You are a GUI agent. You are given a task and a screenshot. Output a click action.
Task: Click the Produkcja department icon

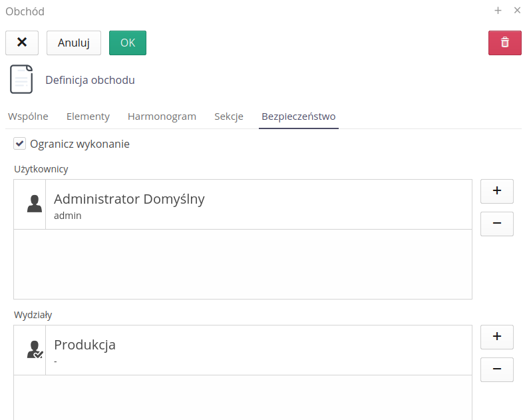(34, 350)
